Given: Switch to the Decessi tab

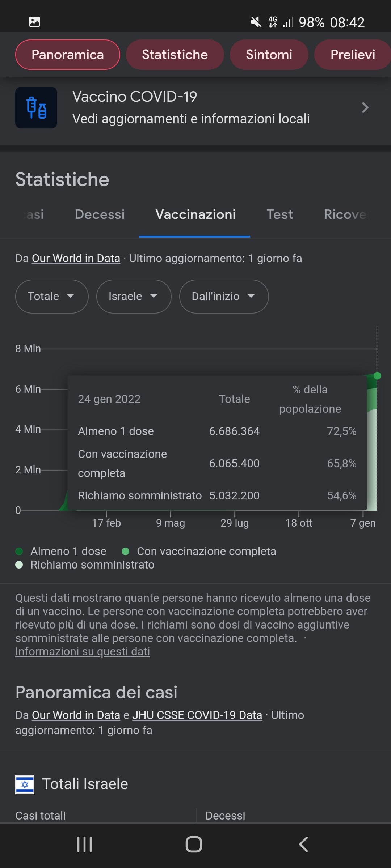Looking at the screenshot, I should [x=100, y=214].
